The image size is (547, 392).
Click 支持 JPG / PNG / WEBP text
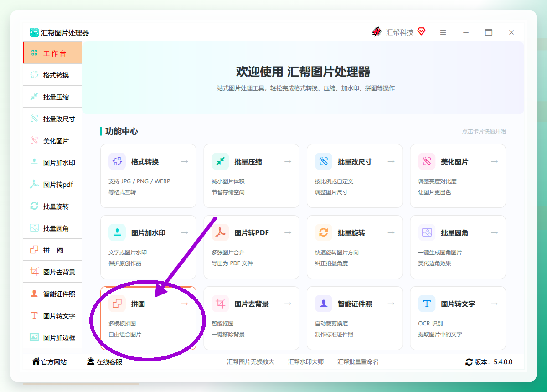pyautogui.click(x=139, y=181)
